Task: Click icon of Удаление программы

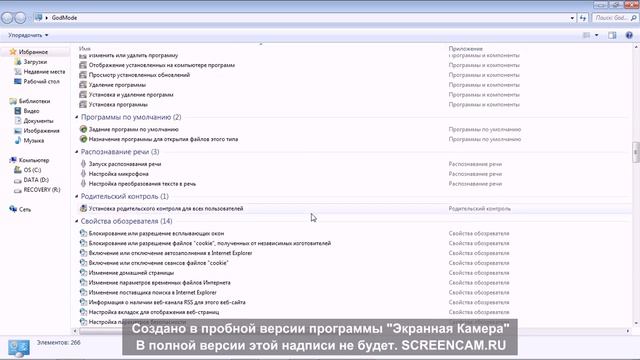Action: [83, 84]
